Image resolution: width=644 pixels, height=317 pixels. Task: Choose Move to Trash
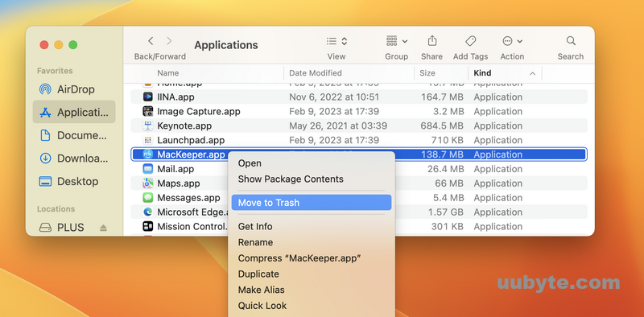point(312,203)
